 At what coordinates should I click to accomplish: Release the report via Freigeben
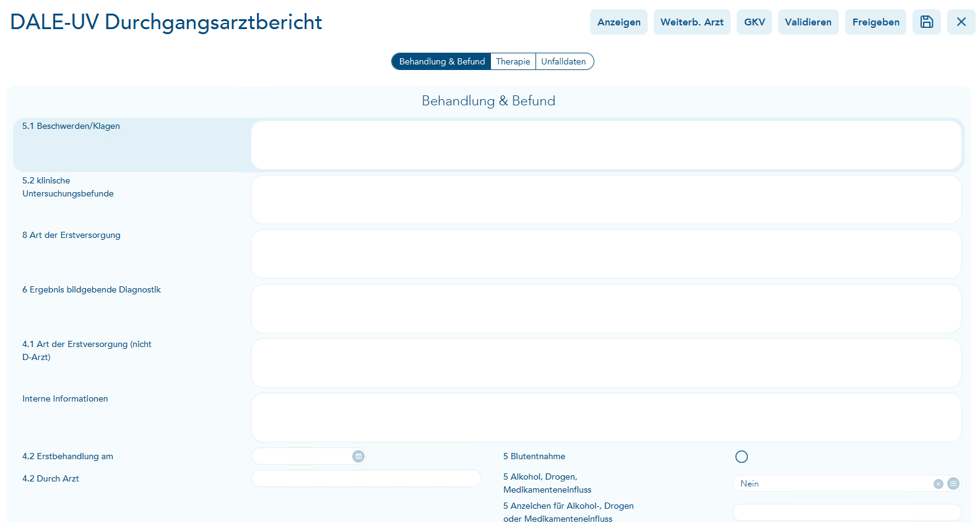coord(875,22)
